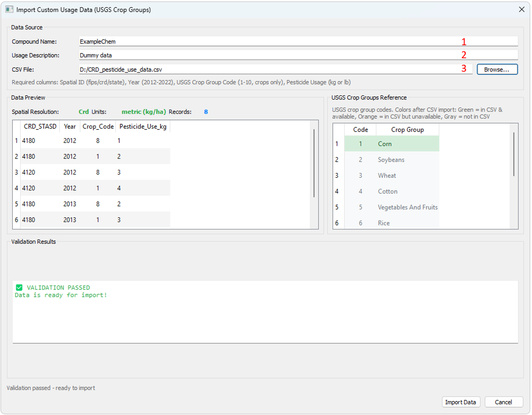The image size is (532, 415).
Task: Cancel the import dialog
Action: click(503, 402)
